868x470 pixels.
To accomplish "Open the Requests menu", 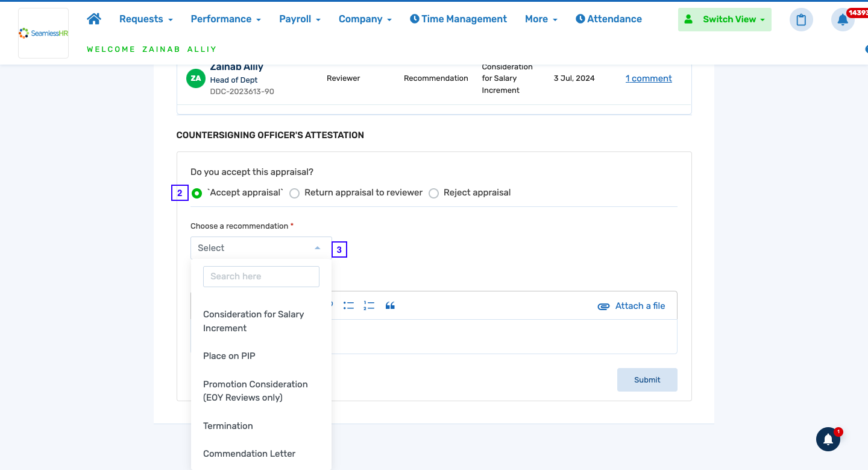I will tap(146, 19).
